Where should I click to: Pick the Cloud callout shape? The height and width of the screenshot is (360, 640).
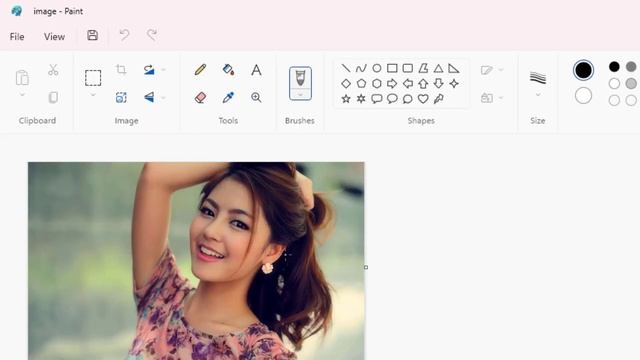pos(408,99)
